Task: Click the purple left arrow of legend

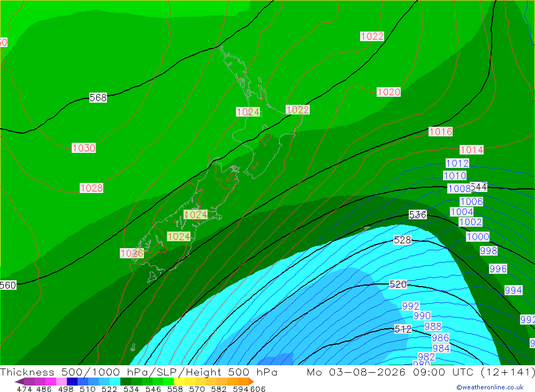Action: 19,381
